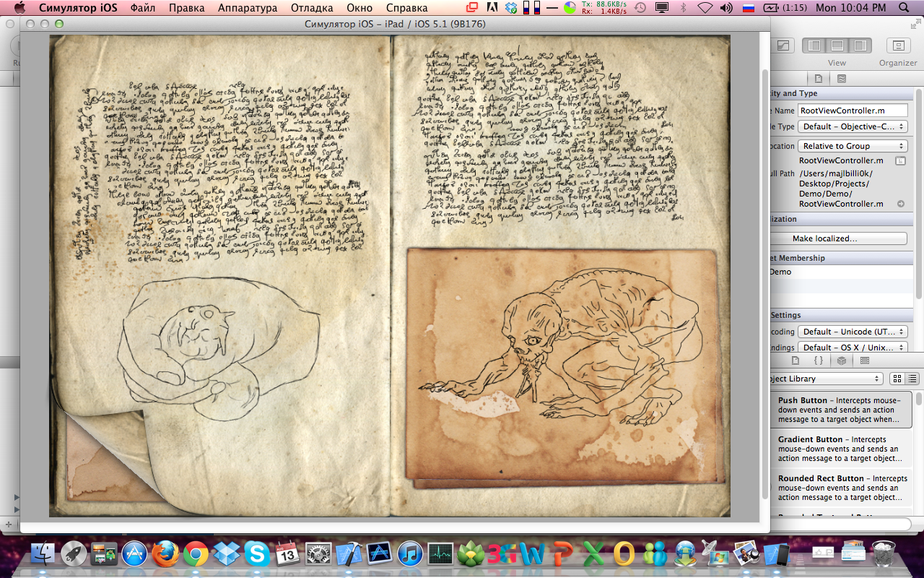Viewport: 924px width, 578px height.
Task: Reveal full path in Finder arrow icon
Action: (901, 204)
